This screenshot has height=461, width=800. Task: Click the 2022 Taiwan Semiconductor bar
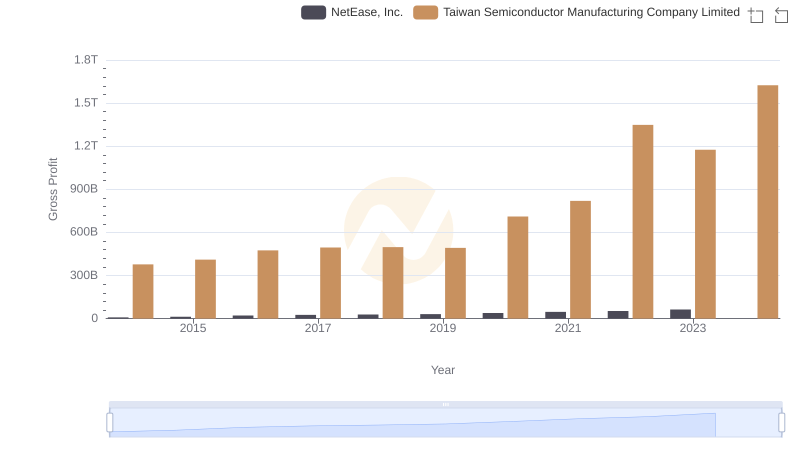[643, 222]
